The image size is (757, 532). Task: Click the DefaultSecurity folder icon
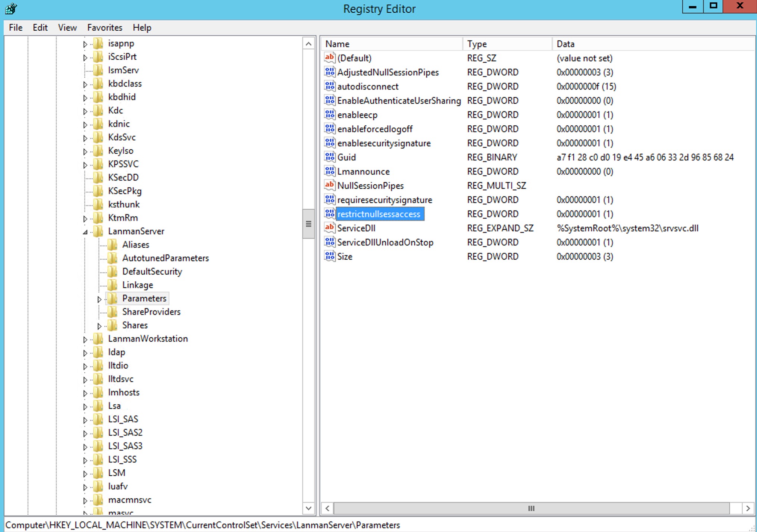[x=112, y=271]
